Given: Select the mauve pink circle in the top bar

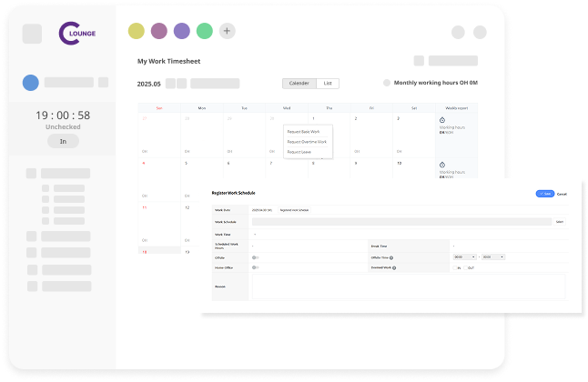Looking at the screenshot, I should (x=159, y=31).
